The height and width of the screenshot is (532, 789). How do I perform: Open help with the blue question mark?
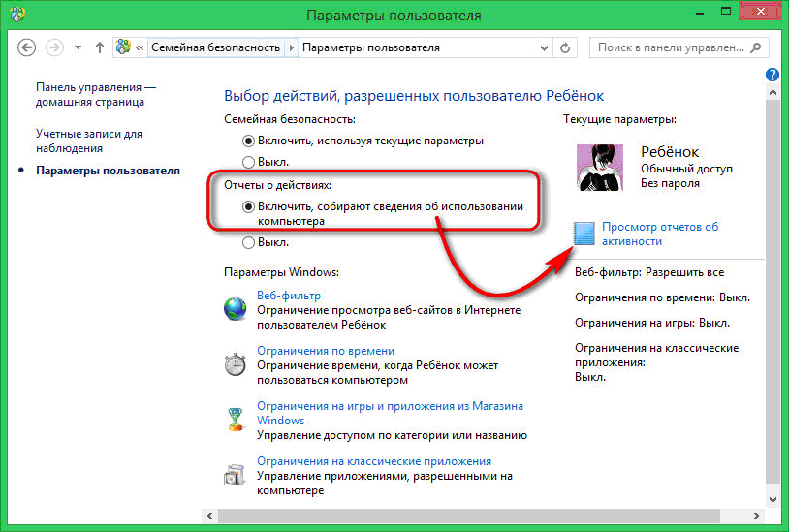click(x=773, y=75)
